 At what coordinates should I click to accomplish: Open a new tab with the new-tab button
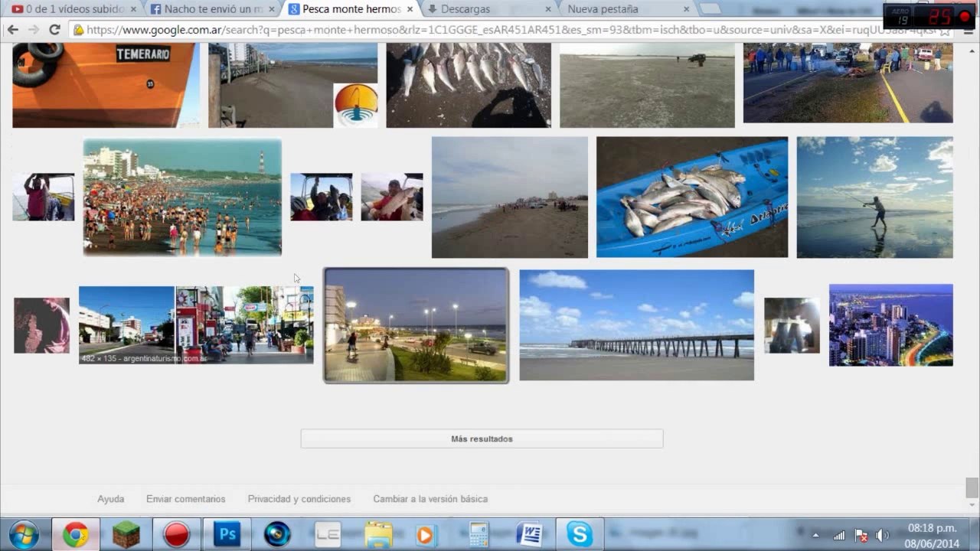[x=710, y=9]
